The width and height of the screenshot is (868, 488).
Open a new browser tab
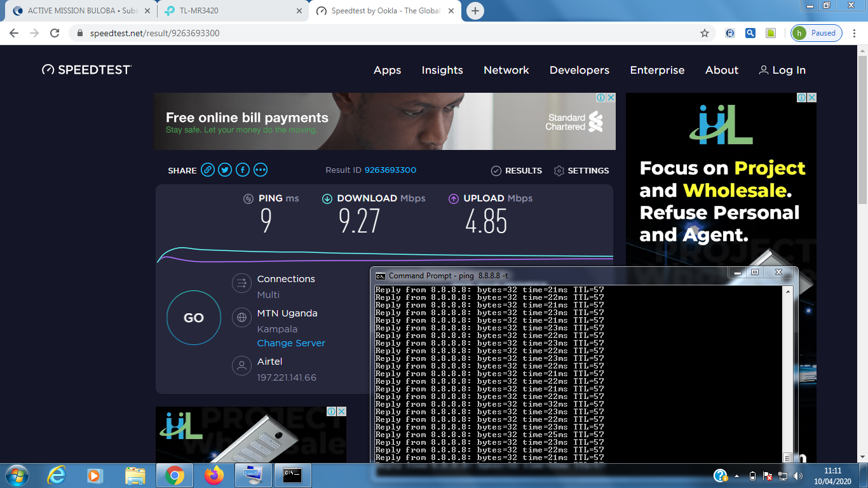(x=475, y=11)
